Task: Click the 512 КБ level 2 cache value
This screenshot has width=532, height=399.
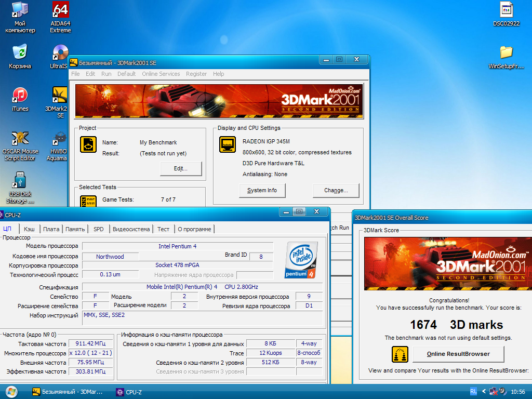Action: [x=270, y=362]
